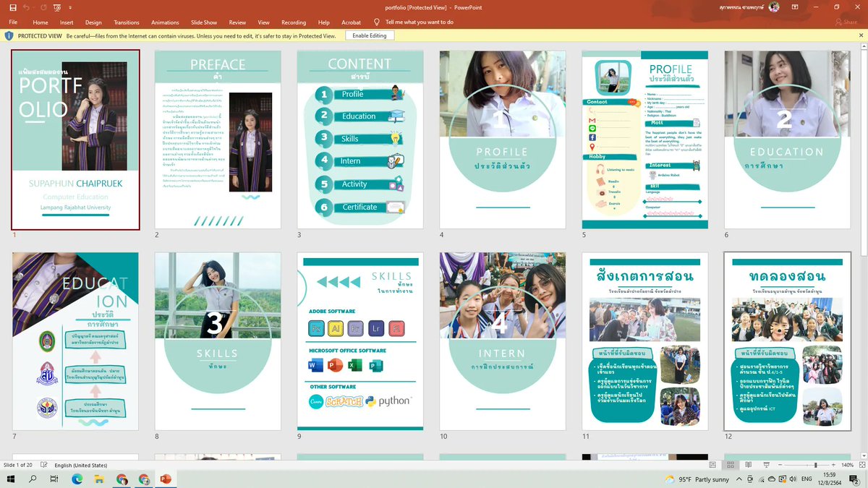The width and height of the screenshot is (868, 488).
Task: Switch to Normal view in status bar
Action: (712, 465)
